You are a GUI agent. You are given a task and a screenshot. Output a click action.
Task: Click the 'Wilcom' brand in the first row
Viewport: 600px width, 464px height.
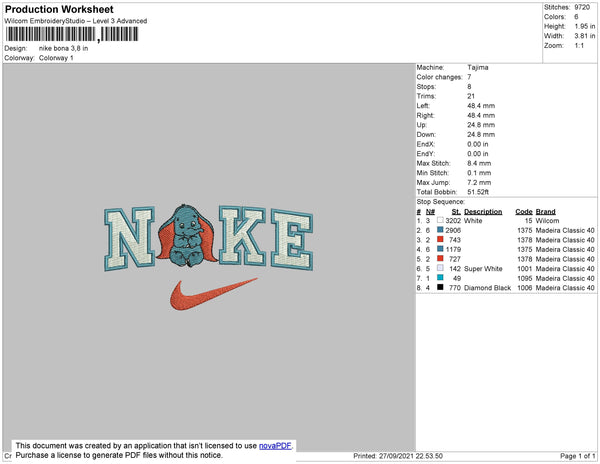[547, 221]
